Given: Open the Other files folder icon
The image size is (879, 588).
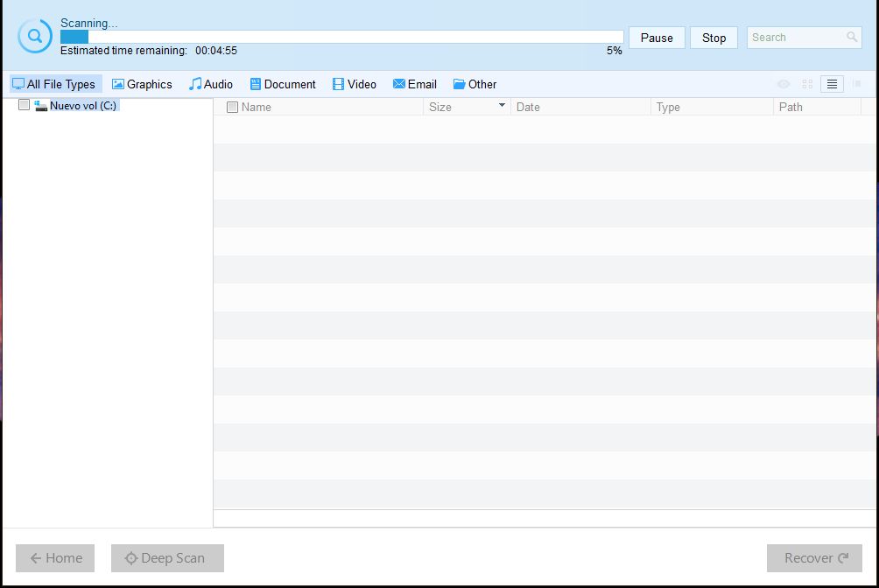Looking at the screenshot, I should 459,84.
